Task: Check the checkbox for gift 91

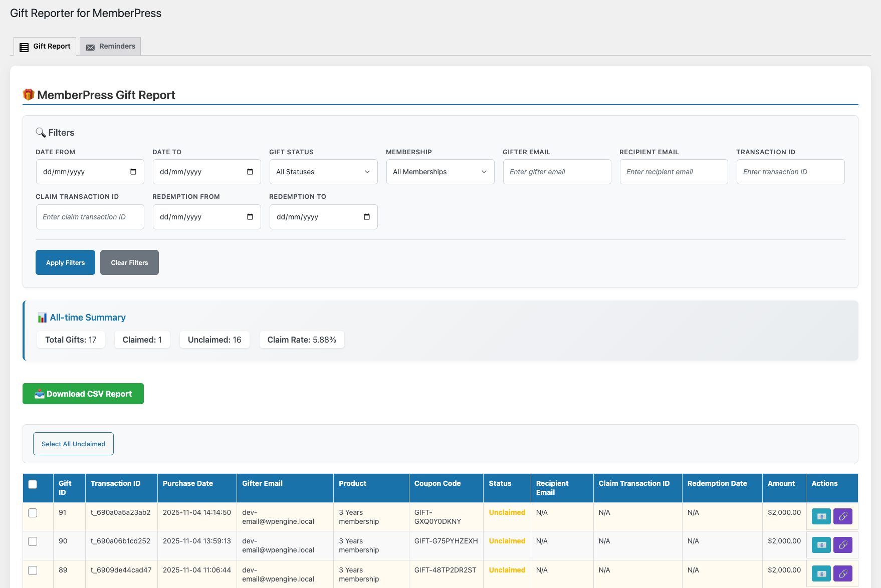Action: [x=33, y=512]
